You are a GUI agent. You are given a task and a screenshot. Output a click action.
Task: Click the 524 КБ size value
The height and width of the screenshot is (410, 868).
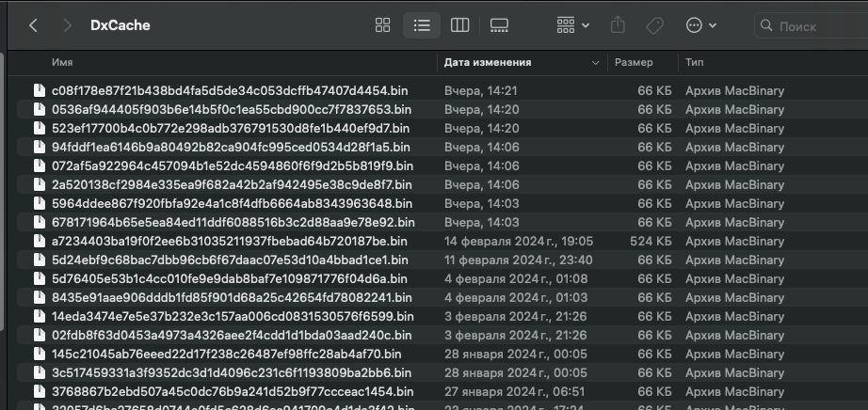[651, 242]
